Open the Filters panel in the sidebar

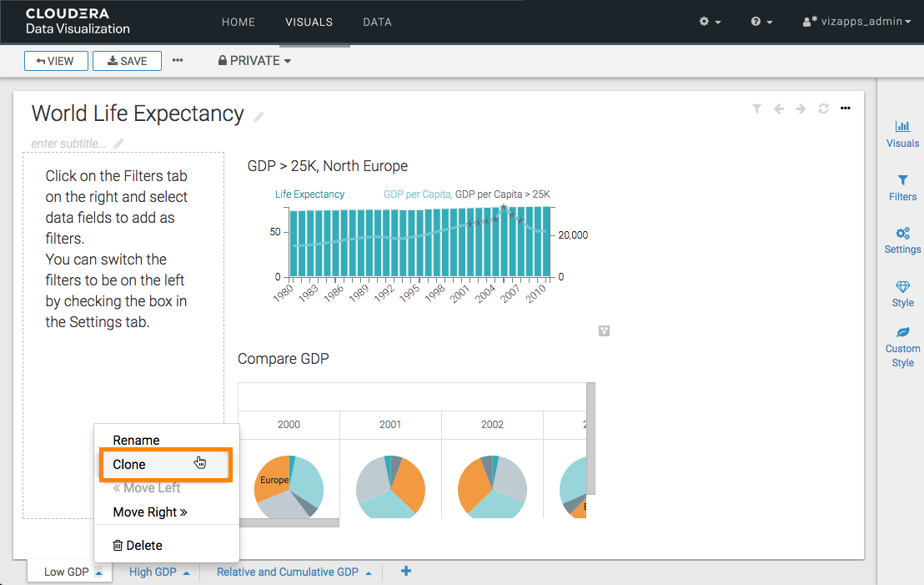[902, 188]
